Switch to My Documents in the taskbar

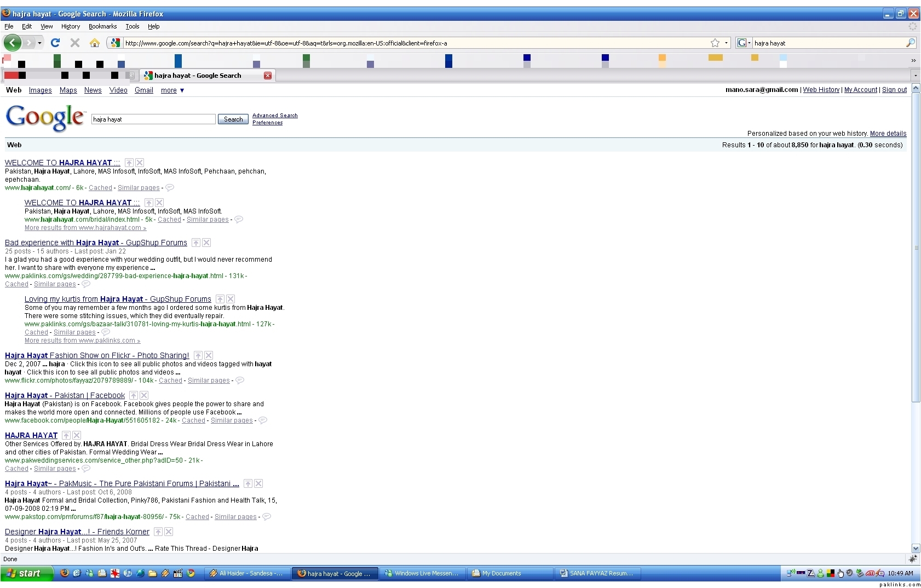click(x=509, y=573)
